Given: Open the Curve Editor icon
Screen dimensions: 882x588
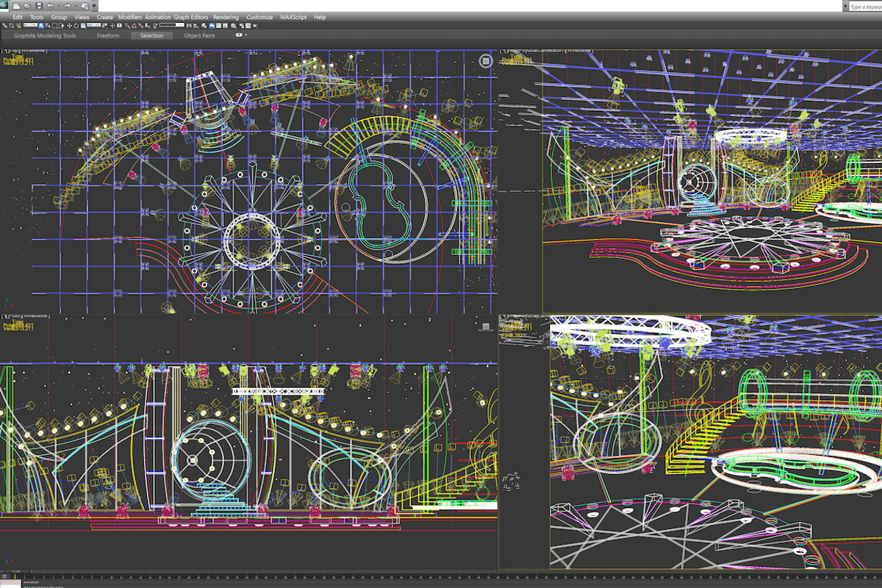Looking at the screenshot, I should click(218, 25).
